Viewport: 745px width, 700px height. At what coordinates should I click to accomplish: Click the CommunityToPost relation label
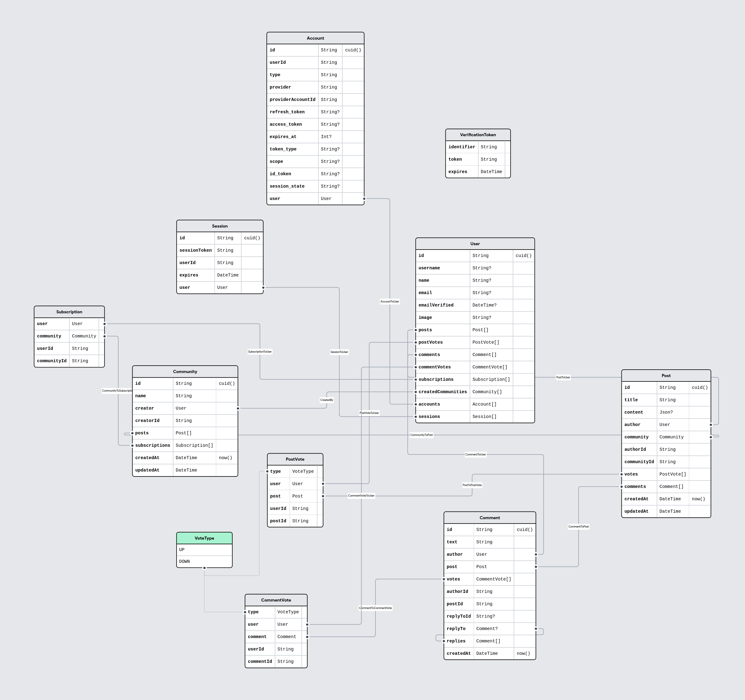point(421,435)
